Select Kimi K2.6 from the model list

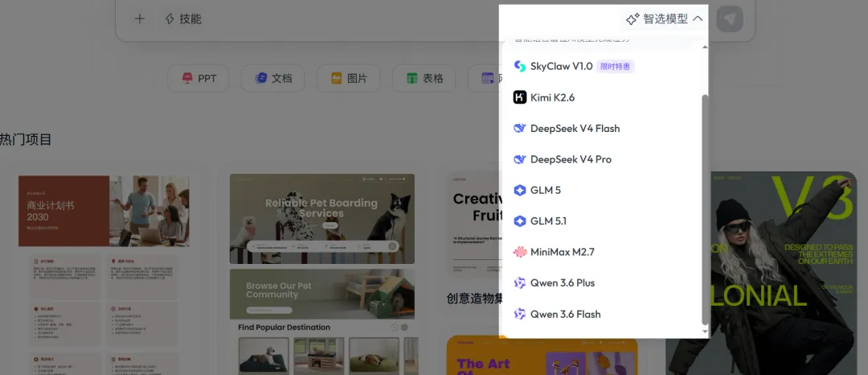tap(602, 97)
